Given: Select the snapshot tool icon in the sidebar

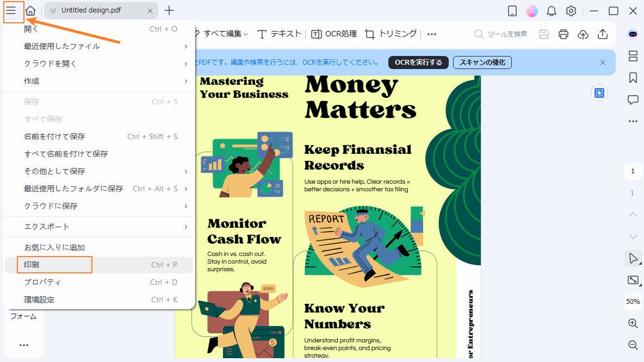Looking at the screenshot, I should pyautogui.click(x=633, y=280).
